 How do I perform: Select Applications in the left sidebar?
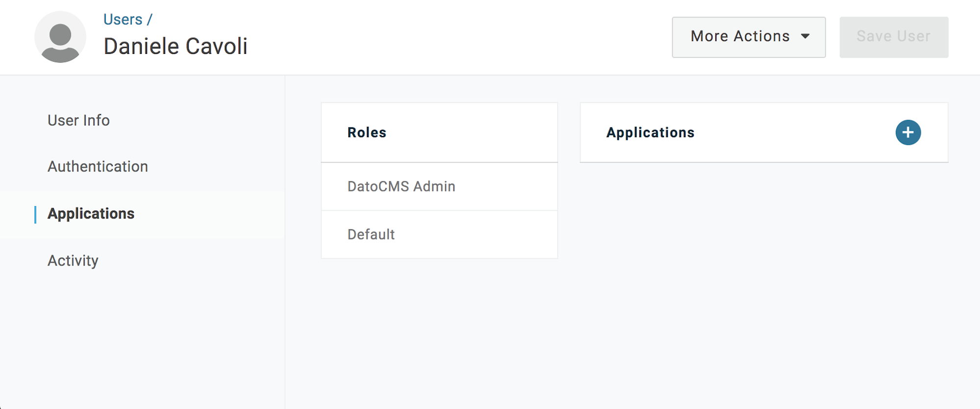click(91, 214)
